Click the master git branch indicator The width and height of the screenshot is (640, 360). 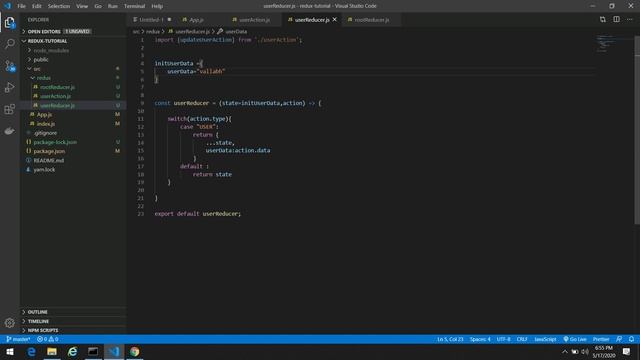(x=18, y=339)
